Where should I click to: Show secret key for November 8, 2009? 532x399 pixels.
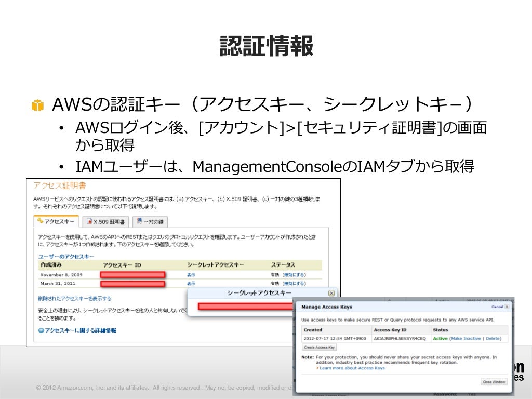pos(191,275)
